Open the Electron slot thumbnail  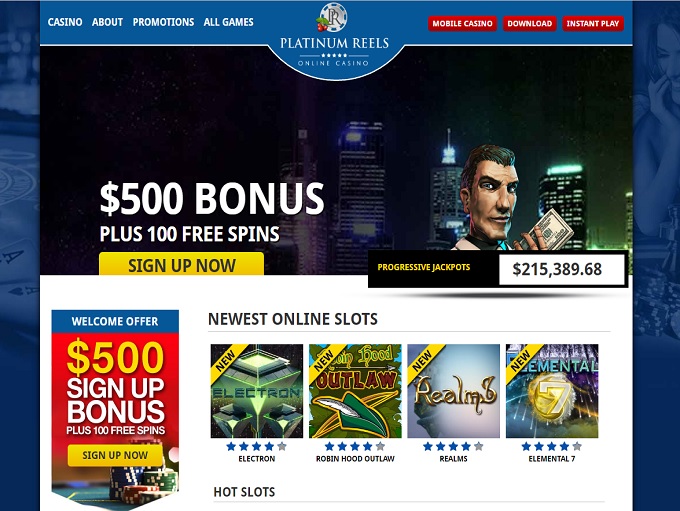tap(257, 391)
